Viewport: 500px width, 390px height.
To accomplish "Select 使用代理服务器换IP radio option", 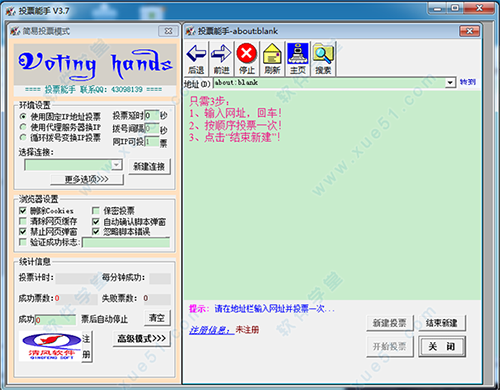I will click(23, 127).
